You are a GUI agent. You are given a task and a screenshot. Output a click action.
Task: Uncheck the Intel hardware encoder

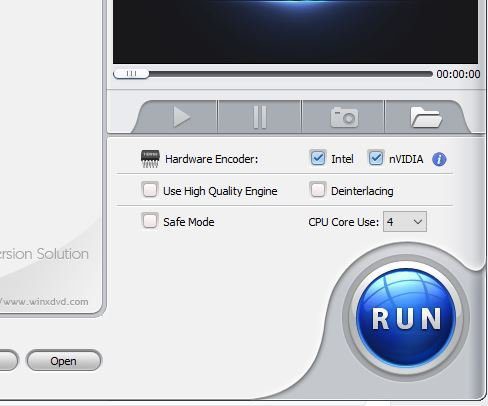tap(317, 158)
